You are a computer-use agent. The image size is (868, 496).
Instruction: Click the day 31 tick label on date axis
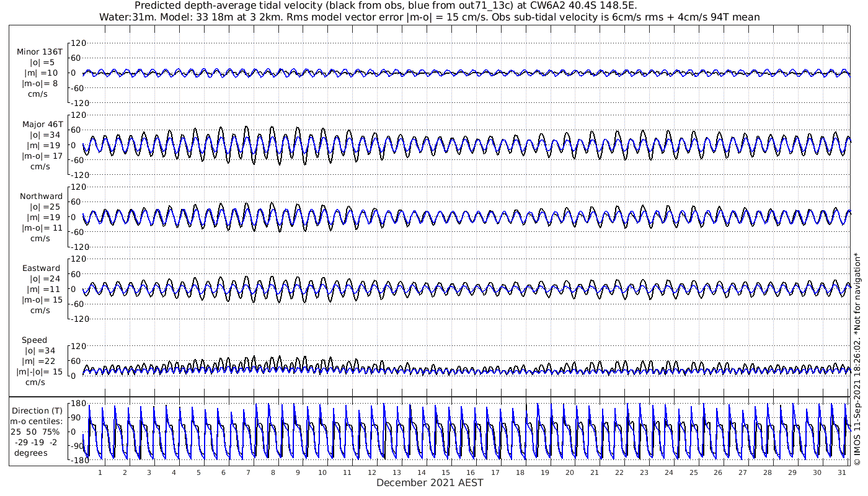pos(842,472)
